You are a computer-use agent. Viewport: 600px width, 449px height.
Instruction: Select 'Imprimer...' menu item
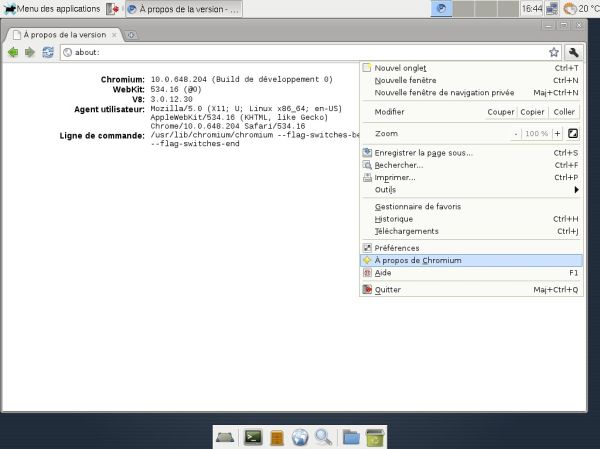(471, 177)
